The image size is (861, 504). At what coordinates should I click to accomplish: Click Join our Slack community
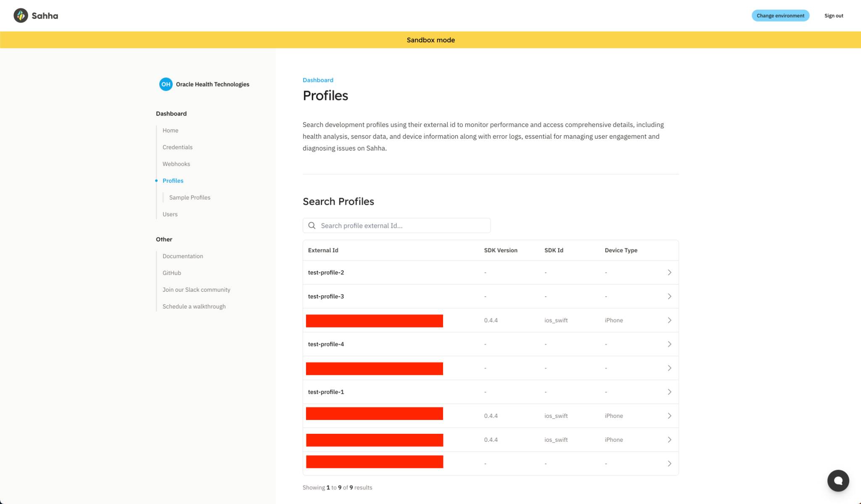(x=196, y=290)
